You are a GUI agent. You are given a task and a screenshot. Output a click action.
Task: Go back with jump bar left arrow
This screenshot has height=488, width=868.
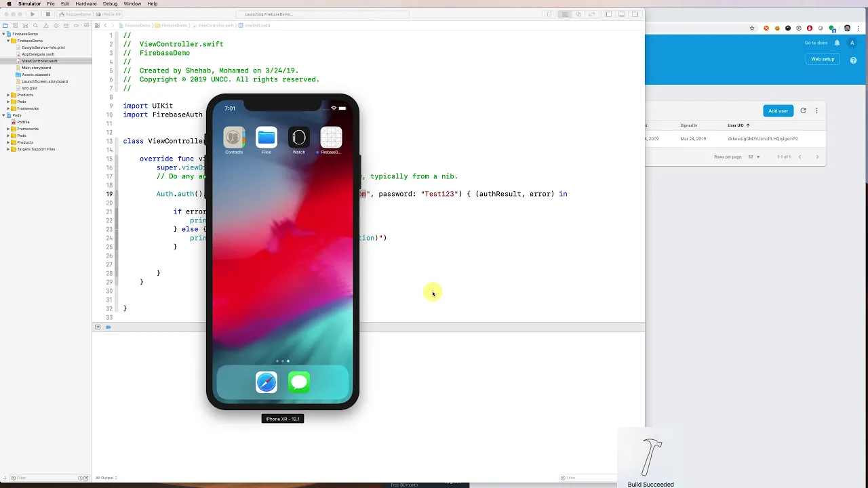[105, 26]
